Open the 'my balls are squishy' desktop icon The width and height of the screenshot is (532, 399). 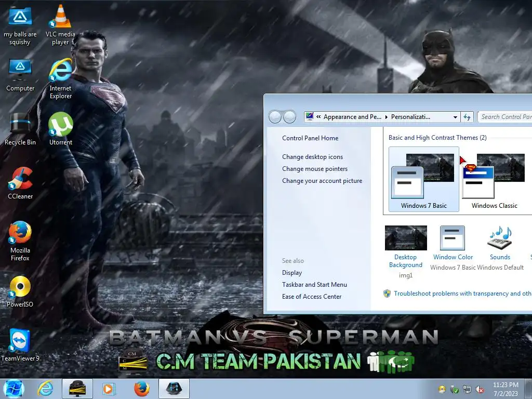[20, 25]
